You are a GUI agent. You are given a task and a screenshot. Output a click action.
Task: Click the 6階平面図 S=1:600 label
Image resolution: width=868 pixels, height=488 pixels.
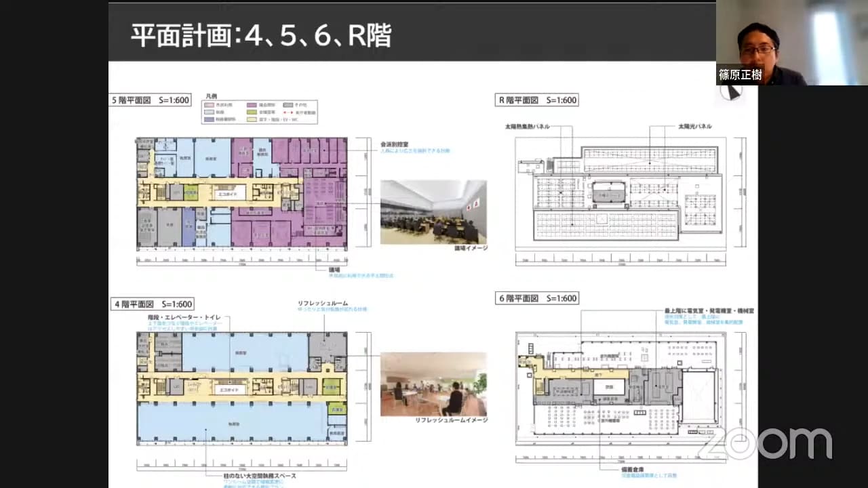click(537, 298)
